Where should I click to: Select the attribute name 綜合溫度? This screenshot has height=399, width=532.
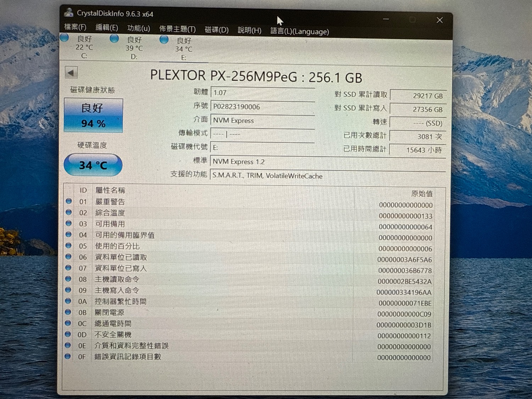[x=110, y=213]
